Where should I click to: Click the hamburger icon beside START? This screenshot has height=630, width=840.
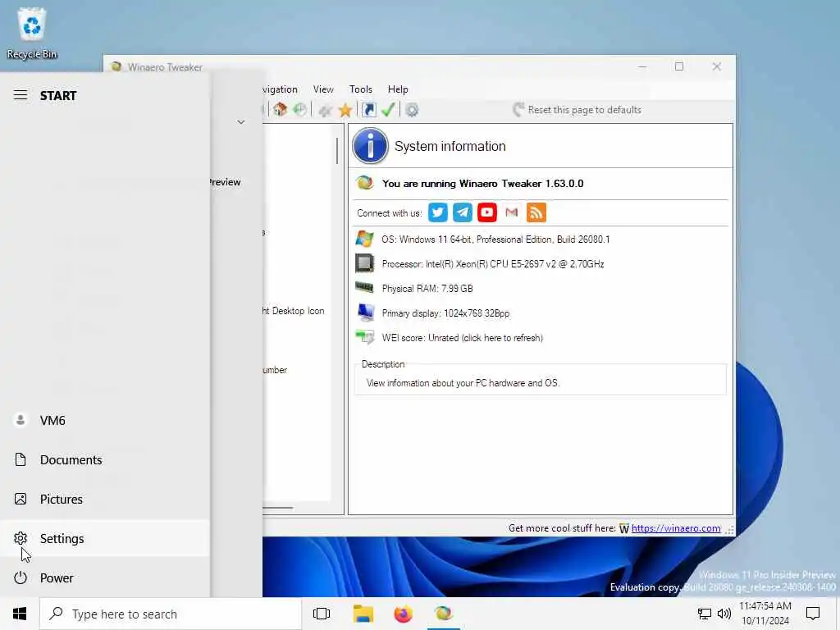click(x=21, y=95)
